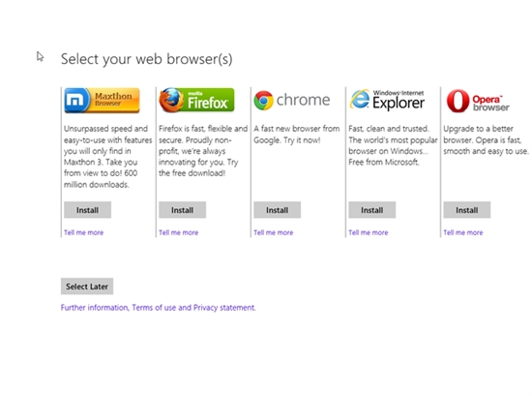
Task: Open Tell me more under Opera
Action: pos(463,232)
